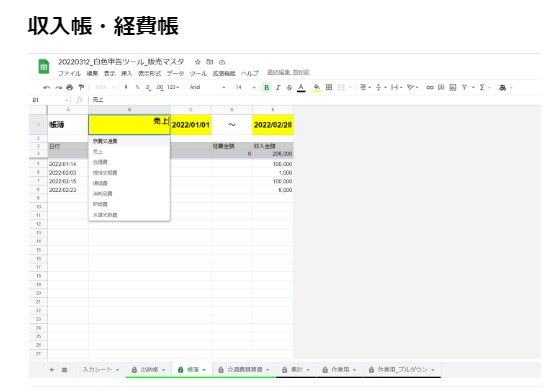The width and height of the screenshot is (549, 391).
Task: Decrease decimal places button
Action: (148, 88)
